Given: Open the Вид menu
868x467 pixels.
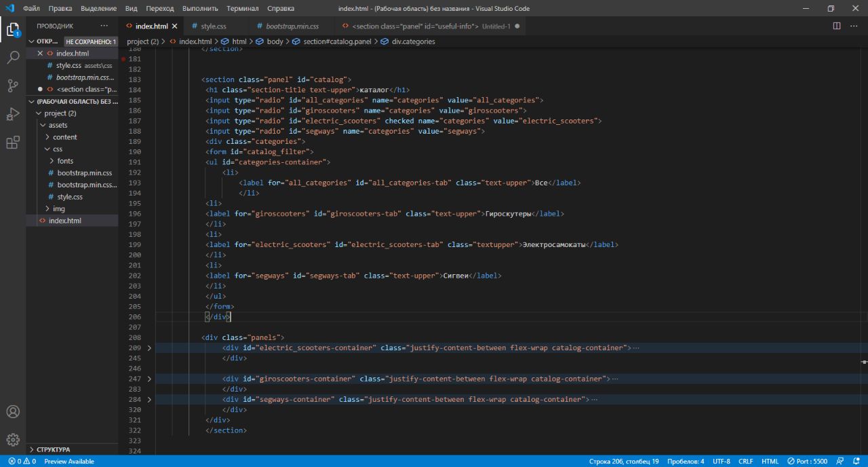Looking at the screenshot, I should tap(132, 9).
